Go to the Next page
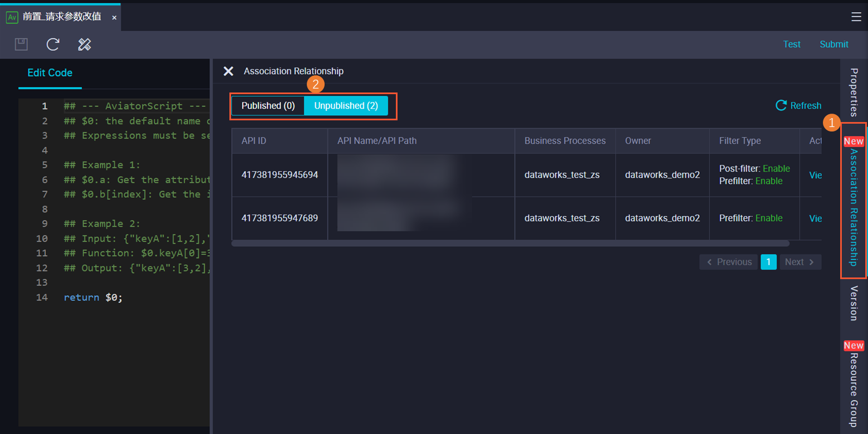Screen dimensions: 868x434 tap(800, 262)
